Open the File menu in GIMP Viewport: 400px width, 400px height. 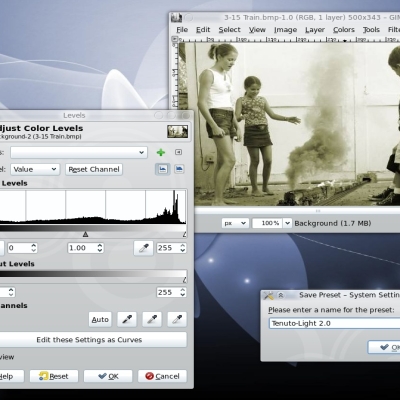tap(182, 30)
